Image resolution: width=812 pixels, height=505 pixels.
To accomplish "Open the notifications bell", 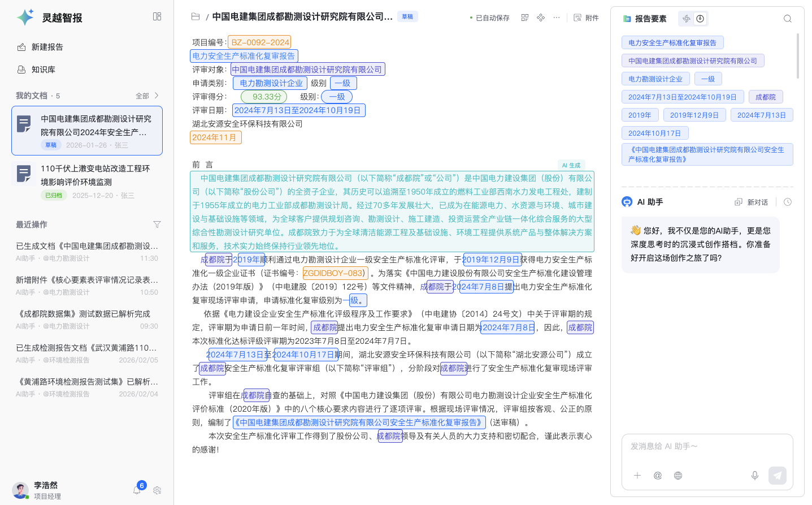I will [x=137, y=490].
